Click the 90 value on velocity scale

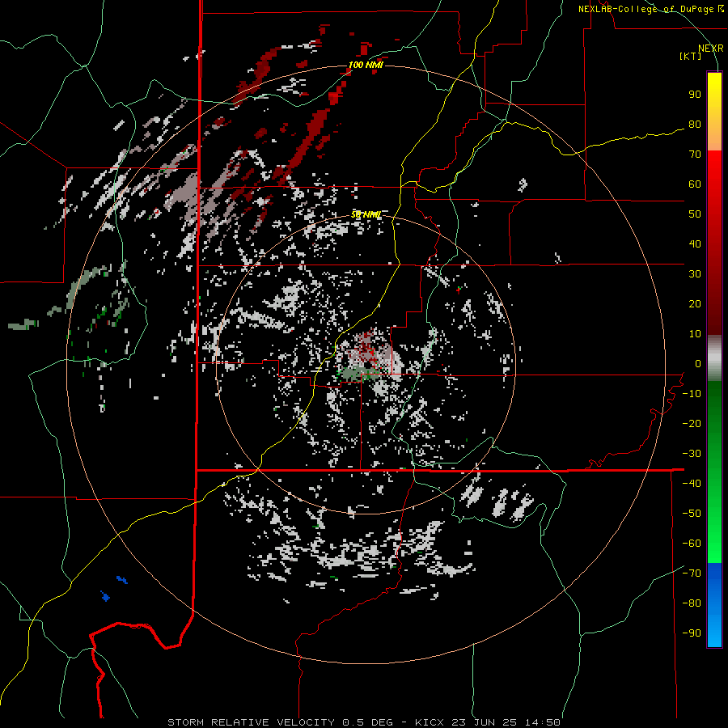coord(695,95)
